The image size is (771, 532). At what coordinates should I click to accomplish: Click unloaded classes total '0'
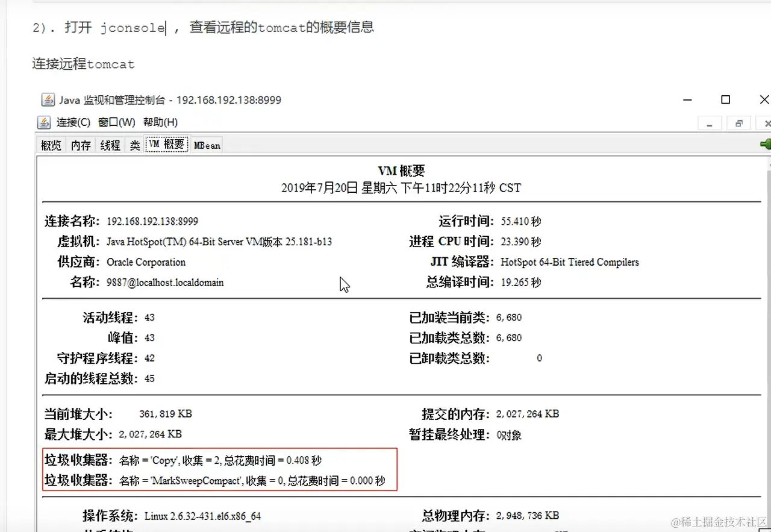[539, 358]
